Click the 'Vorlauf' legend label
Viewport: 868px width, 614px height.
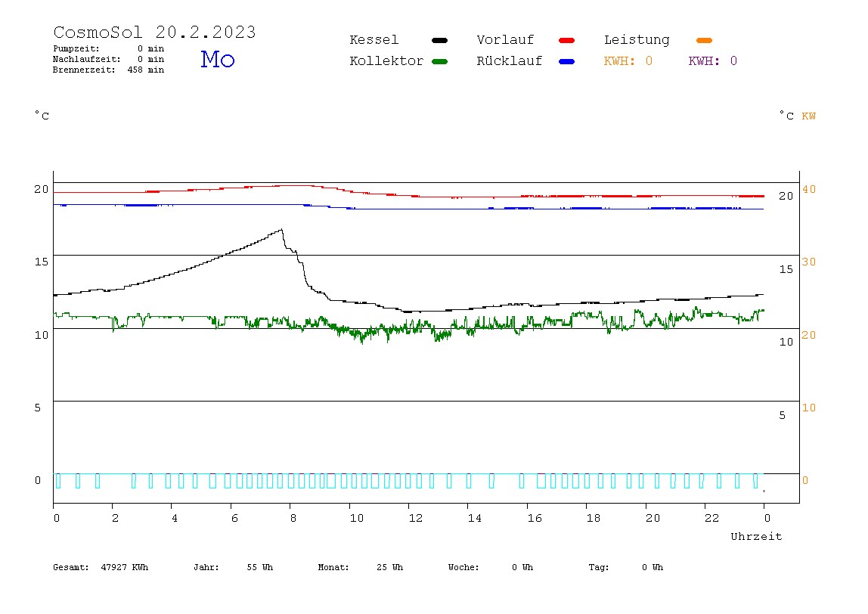point(505,40)
